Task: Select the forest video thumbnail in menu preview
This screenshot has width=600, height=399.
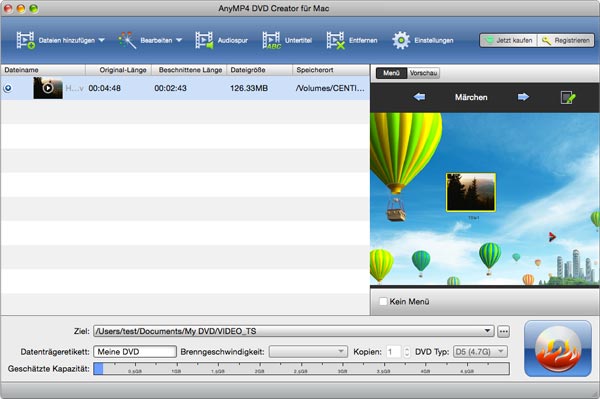Action: click(471, 192)
